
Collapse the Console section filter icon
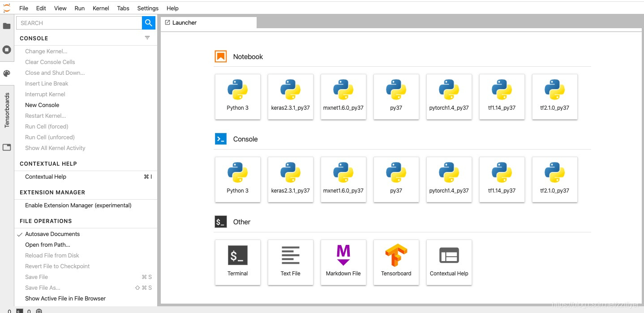(x=147, y=38)
